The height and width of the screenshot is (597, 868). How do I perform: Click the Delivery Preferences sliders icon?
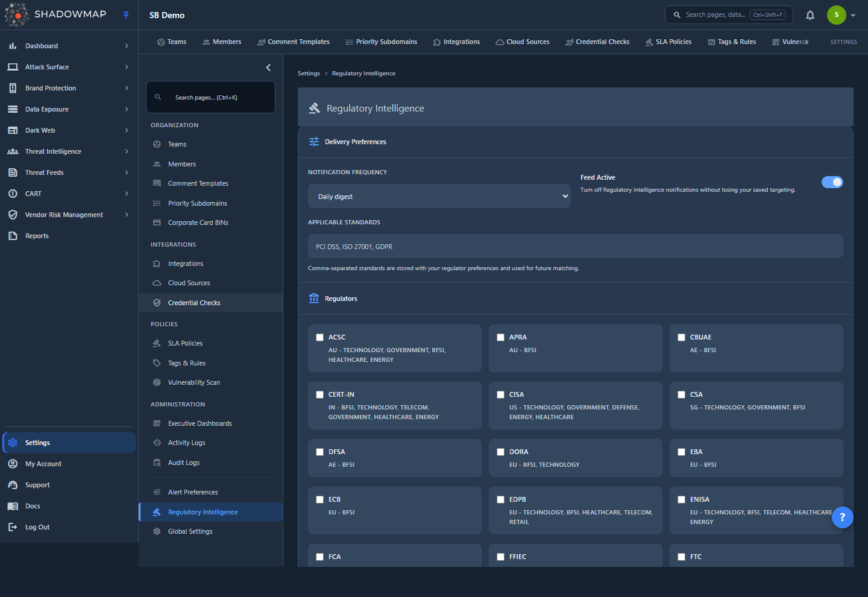pos(314,142)
